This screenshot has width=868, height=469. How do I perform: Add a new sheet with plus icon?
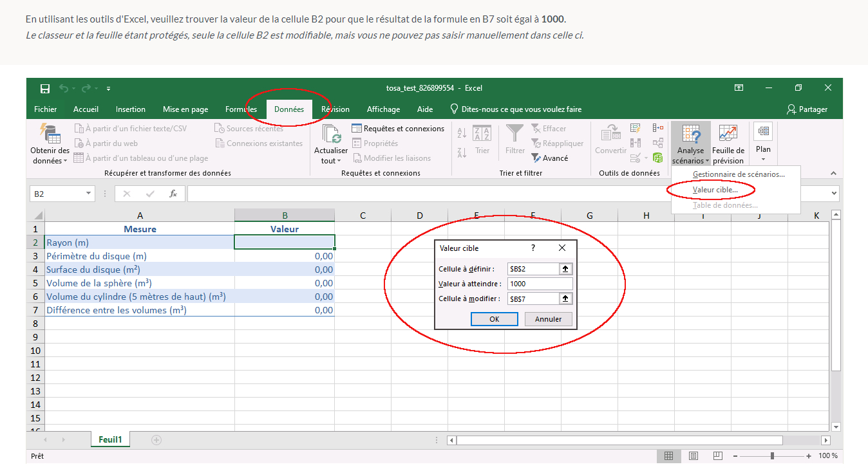pyautogui.click(x=156, y=440)
